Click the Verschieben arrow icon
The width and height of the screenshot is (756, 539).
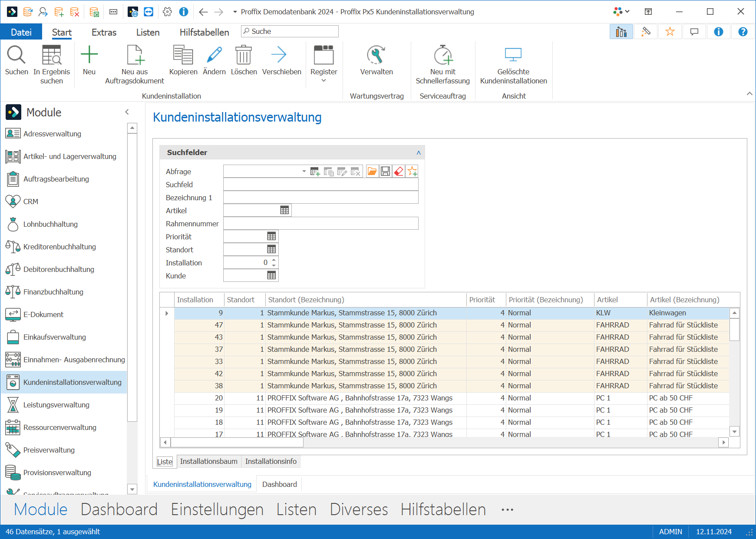click(279, 55)
